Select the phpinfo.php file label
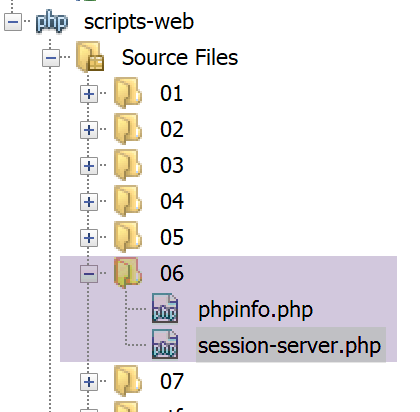Image resolution: width=420 pixels, height=412 pixels. 256,310
